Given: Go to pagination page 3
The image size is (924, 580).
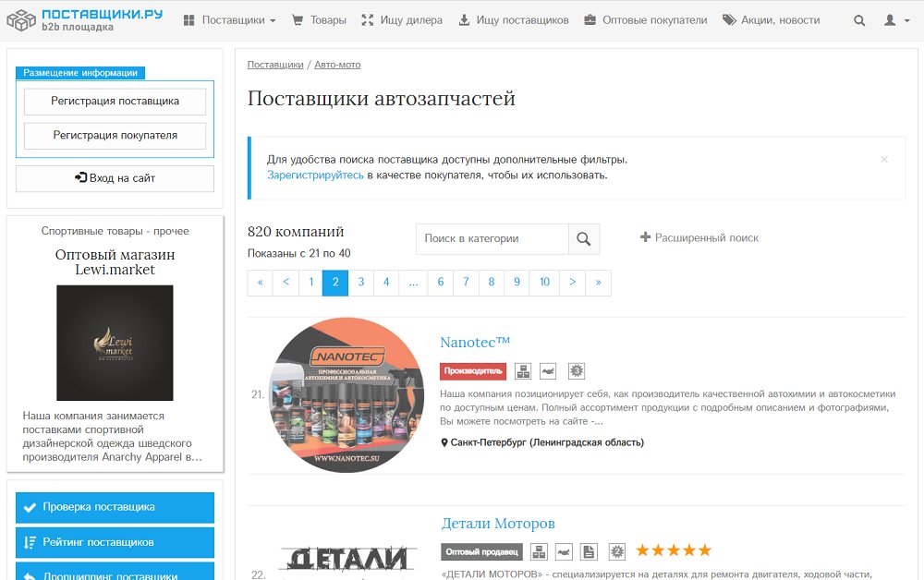Looking at the screenshot, I should (x=360, y=283).
